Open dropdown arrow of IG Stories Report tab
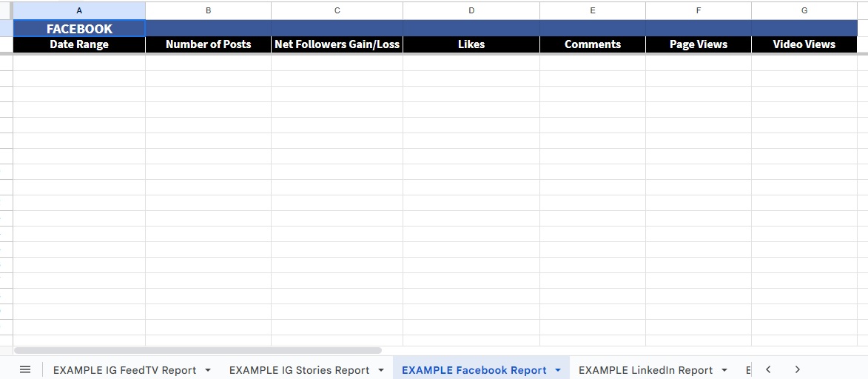The width and height of the screenshot is (868, 379). click(x=381, y=370)
